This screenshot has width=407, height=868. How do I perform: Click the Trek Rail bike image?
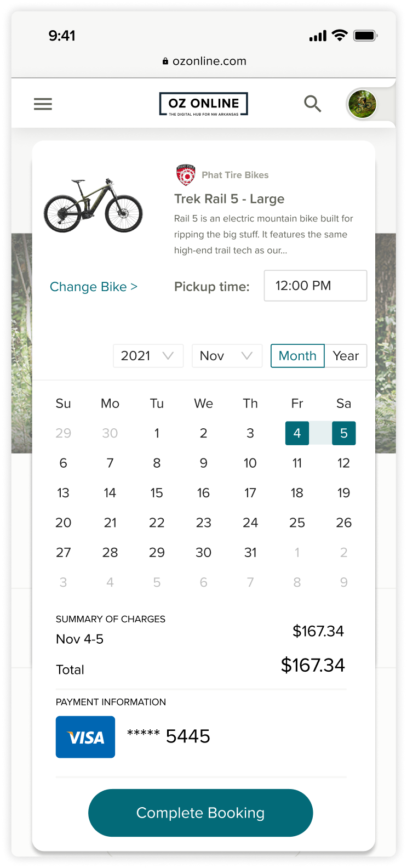[93, 205]
